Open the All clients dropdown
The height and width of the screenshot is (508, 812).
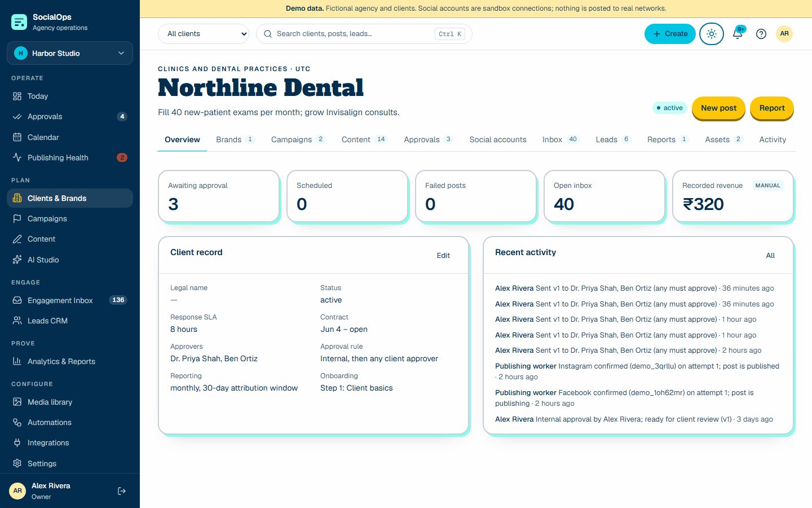pos(204,34)
